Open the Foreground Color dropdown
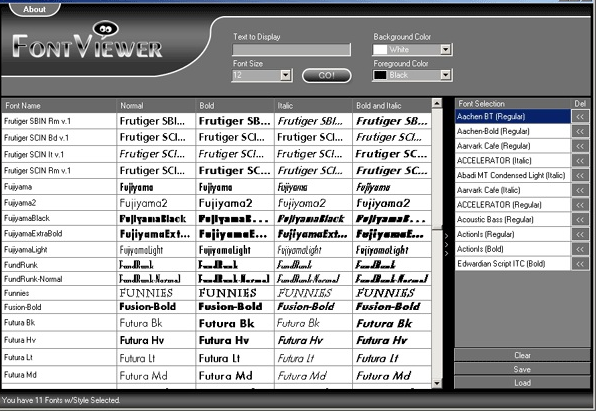596x412 pixels. [445, 75]
